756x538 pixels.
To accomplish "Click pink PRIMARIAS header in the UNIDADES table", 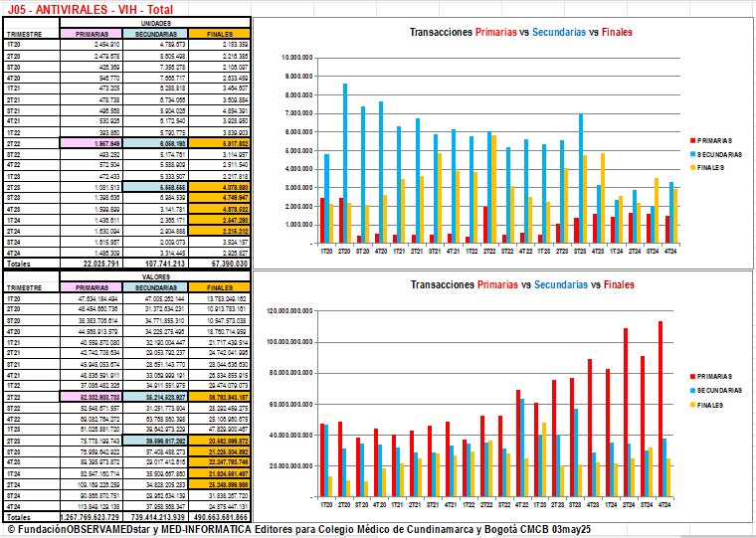I will 90,34.
